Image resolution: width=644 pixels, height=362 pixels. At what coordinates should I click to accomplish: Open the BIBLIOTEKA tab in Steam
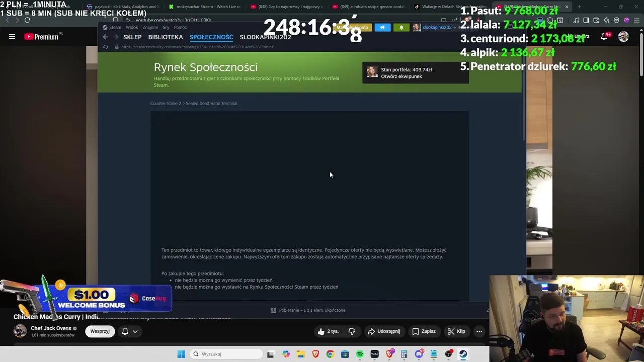[166, 37]
